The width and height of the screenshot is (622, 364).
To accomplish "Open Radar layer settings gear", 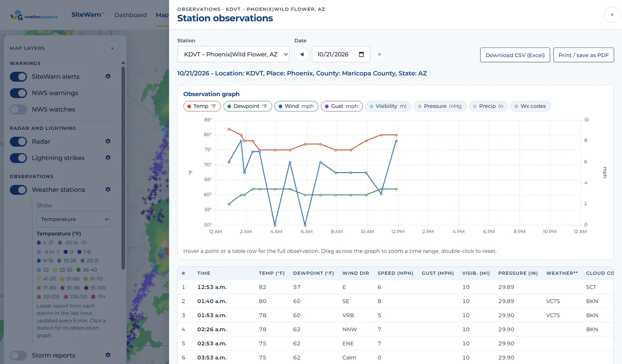I will pos(108,141).
